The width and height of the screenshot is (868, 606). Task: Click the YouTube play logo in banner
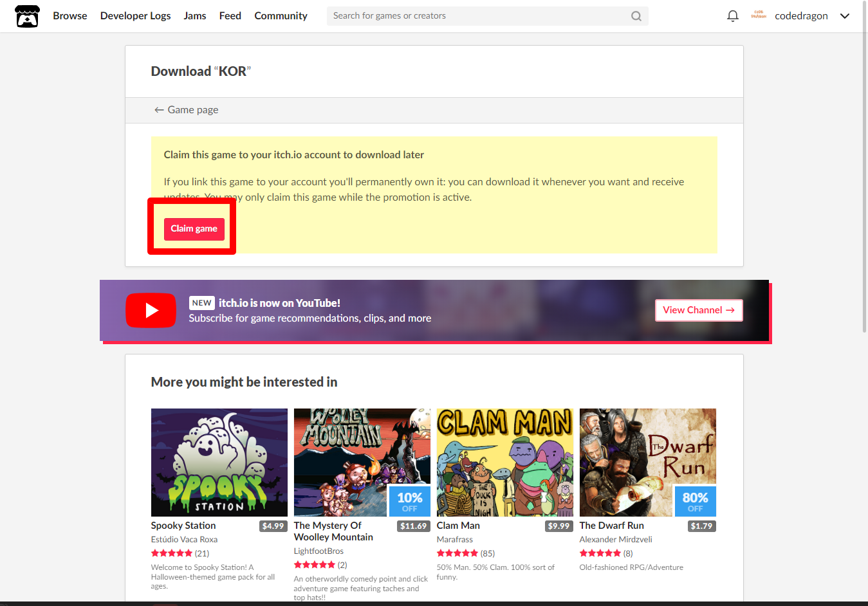[x=151, y=310]
